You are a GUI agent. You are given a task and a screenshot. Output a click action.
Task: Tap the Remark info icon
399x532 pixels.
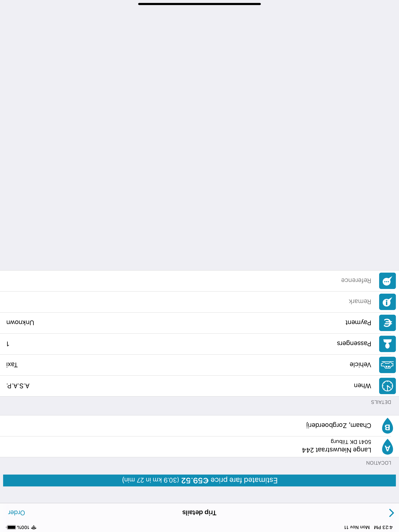coord(387,302)
